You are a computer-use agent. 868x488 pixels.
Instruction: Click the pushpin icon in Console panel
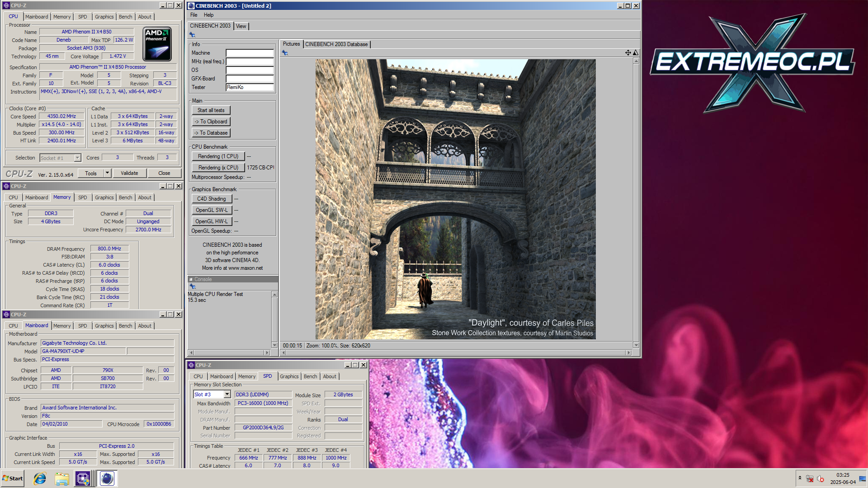pyautogui.click(x=193, y=286)
